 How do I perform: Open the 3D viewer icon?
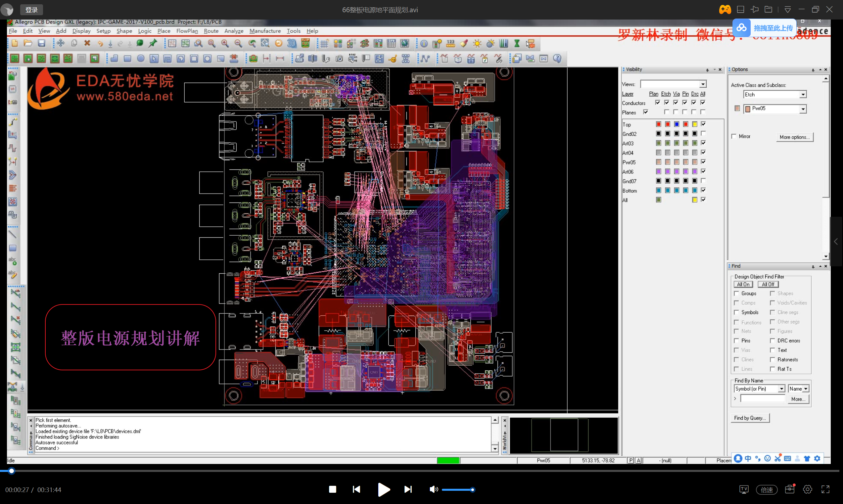(292, 43)
